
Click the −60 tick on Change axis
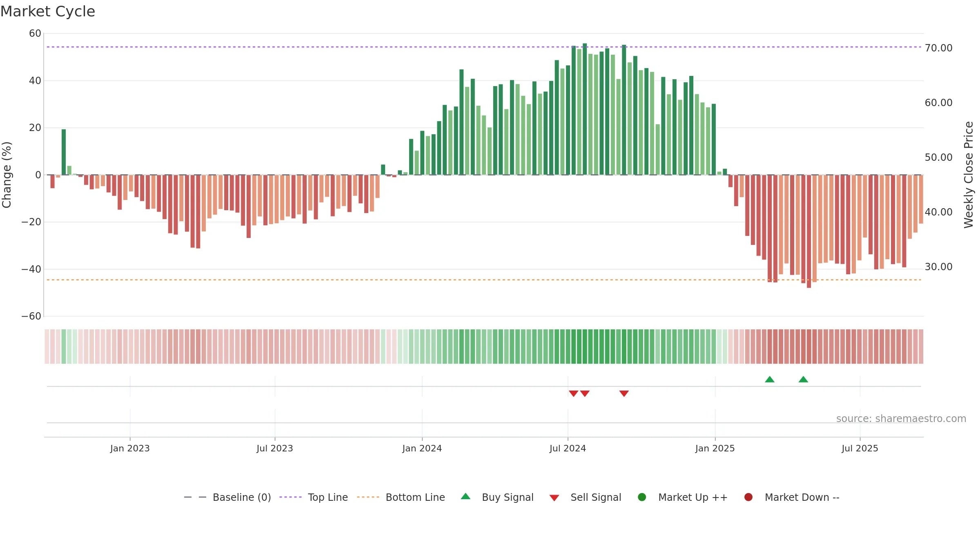coord(31,316)
